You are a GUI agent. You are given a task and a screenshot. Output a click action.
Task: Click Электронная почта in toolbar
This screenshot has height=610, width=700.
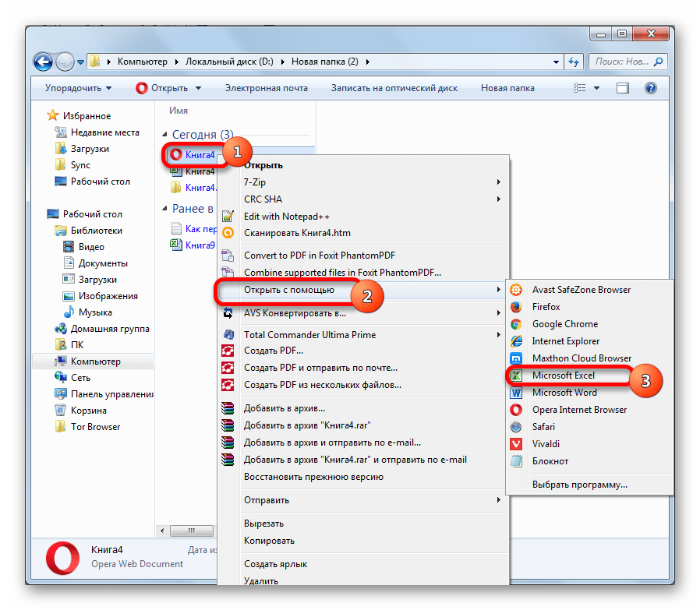pyautogui.click(x=266, y=88)
